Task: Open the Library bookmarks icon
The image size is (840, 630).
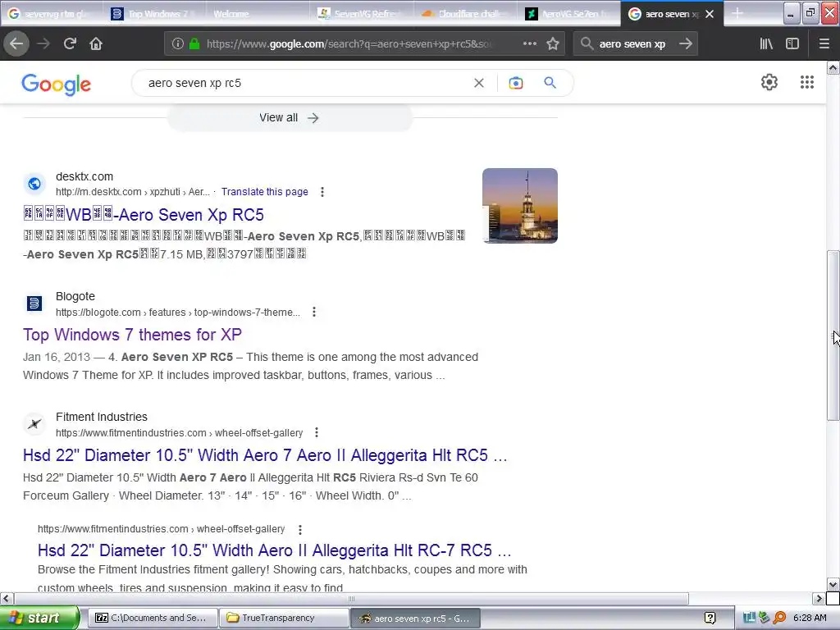Action: 766,43
